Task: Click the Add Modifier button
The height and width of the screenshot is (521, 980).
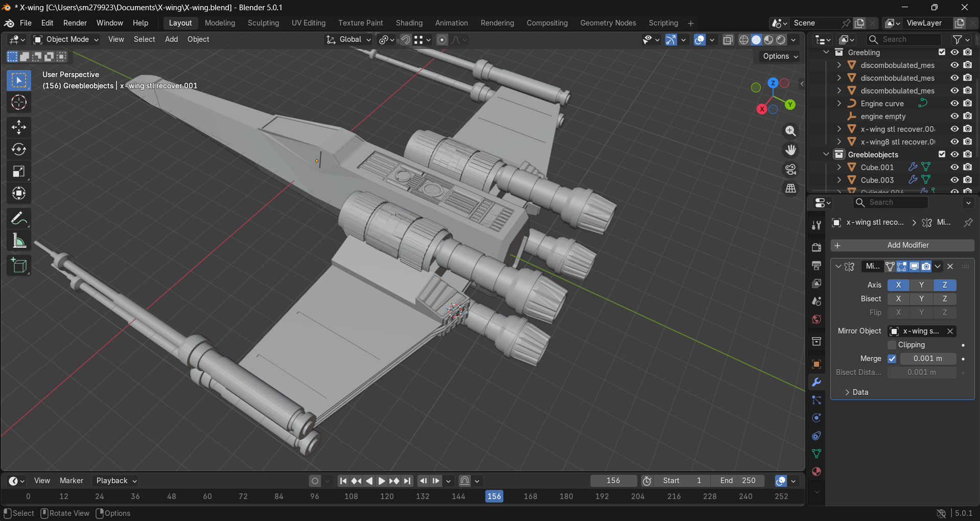Action: (x=902, y=245)
